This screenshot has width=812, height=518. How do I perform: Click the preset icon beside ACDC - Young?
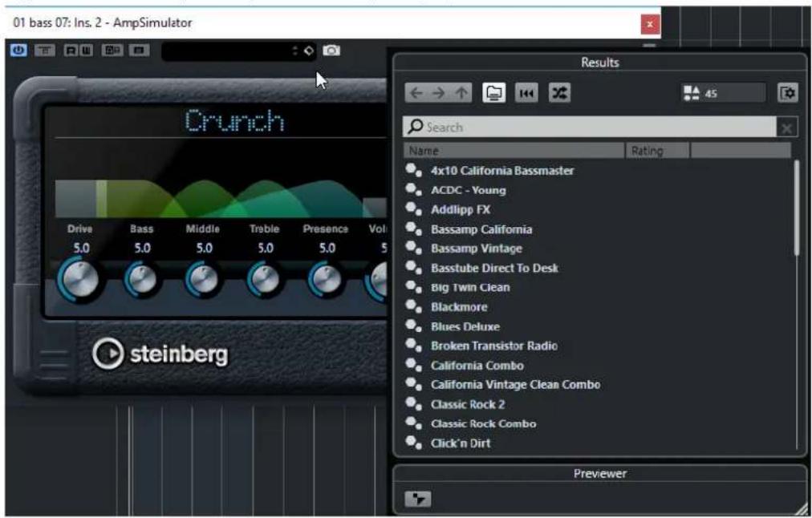414,190
